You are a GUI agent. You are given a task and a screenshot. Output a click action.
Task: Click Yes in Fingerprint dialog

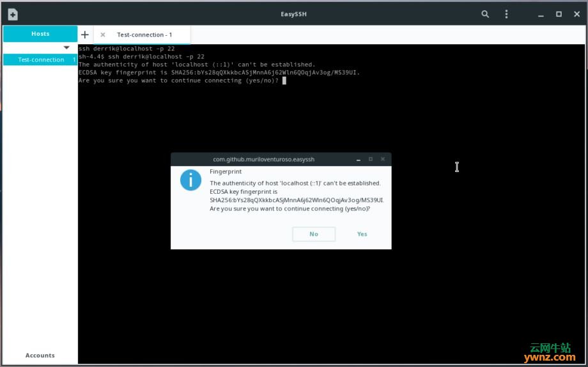[362, 234]
